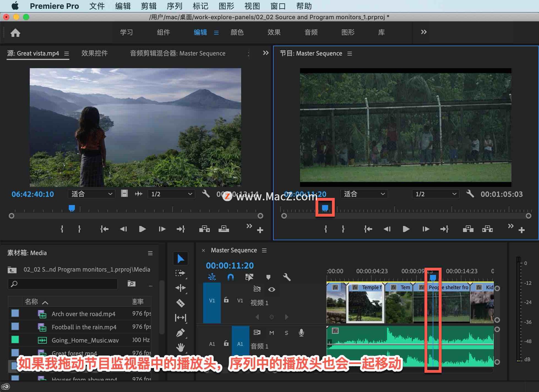
Task: Click the Program monitor blue playhead
Action: click(x=325, y=208)
